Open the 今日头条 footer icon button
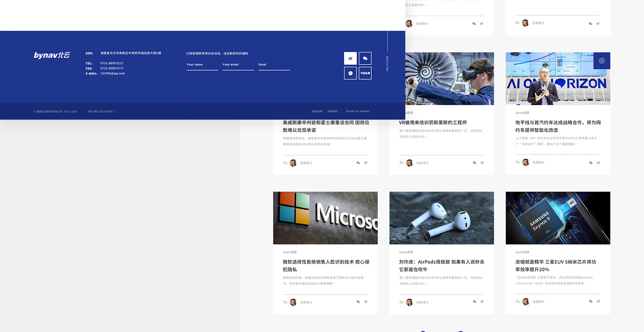Screen dimensions: 644x332 (x=365, y=73)
